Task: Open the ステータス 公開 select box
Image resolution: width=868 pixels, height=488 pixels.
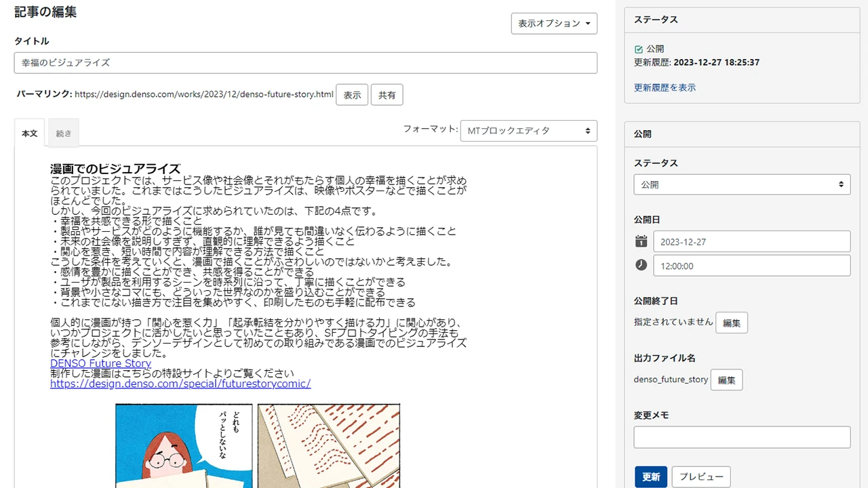Action: click(x=742, y=184)
